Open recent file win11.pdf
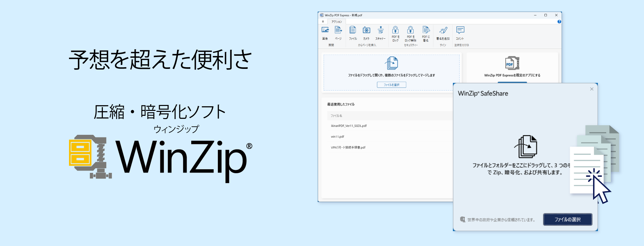 click(337, 137)
